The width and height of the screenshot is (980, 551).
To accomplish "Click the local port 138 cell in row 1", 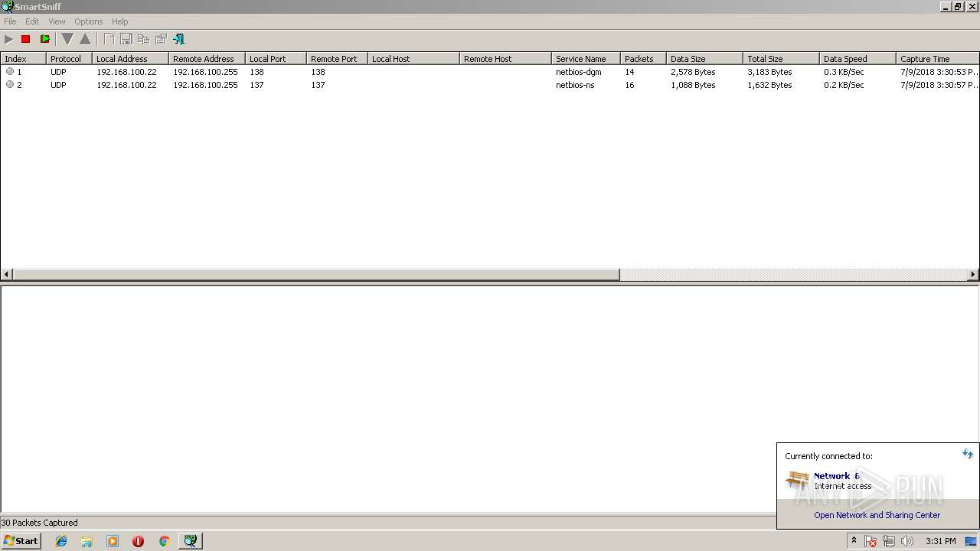I will click(256, 72).
